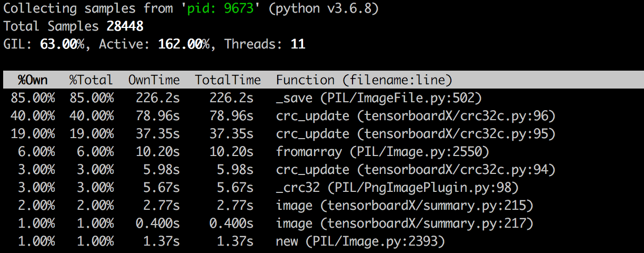This screenshot has width=644, height=253.
Task: Click _crc32 (PIL/PngImagePlugin.py:98) entry
Action: [x=397, y=188]
